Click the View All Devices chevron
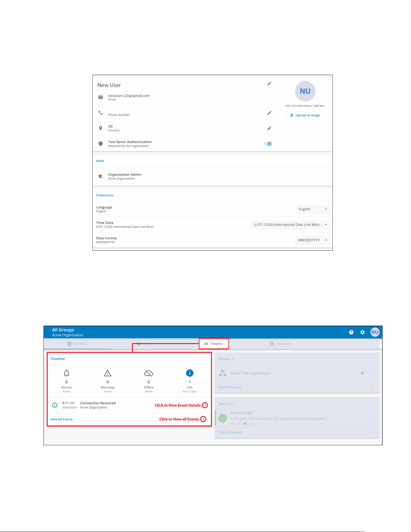411x532 pixels. (371, 432)
